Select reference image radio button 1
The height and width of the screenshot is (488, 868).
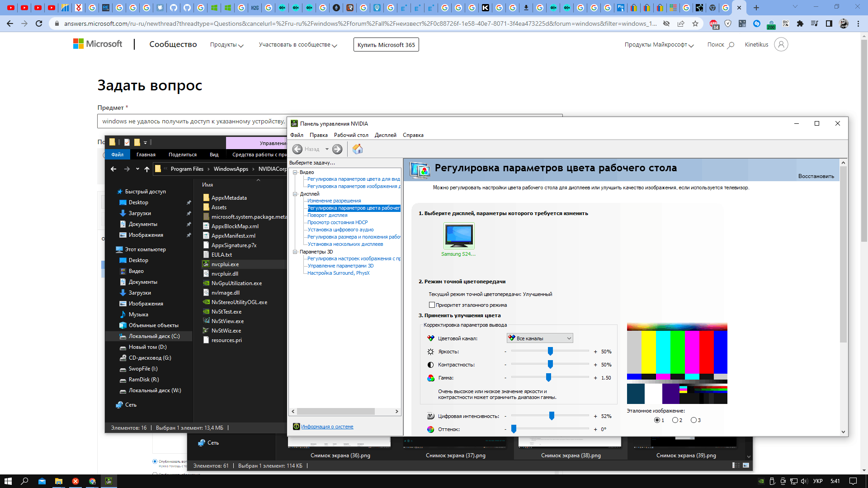point(656,420)
